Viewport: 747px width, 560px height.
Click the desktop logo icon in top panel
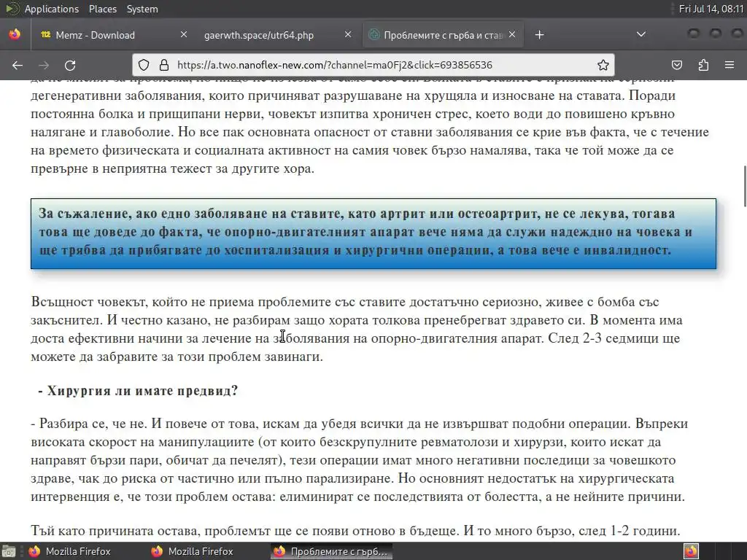pyautogui.click(x=12, y=9)
